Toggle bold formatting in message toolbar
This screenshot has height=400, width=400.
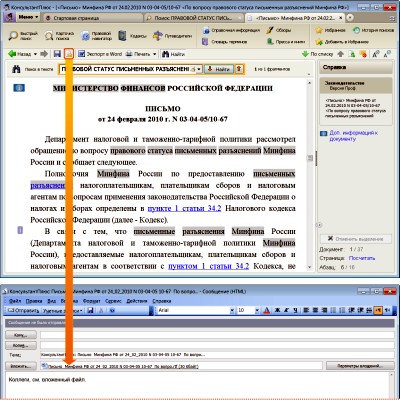[277, 310]
